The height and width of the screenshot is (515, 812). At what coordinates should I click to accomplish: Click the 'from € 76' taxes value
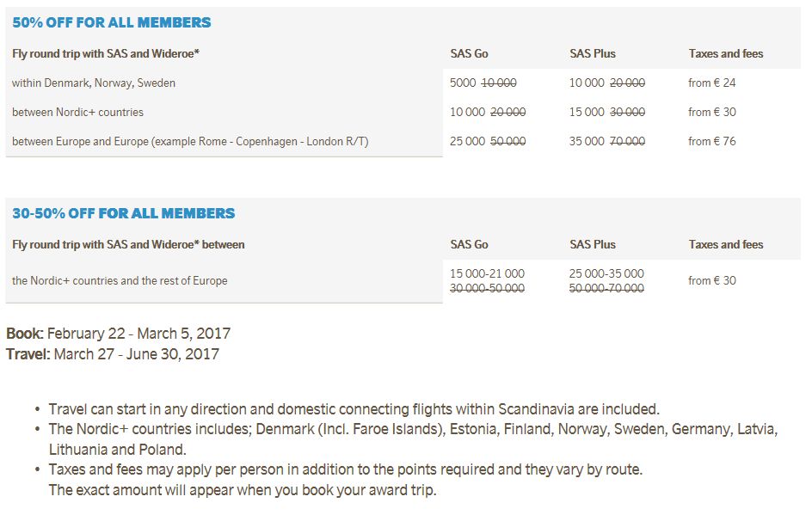click(711, 141)
